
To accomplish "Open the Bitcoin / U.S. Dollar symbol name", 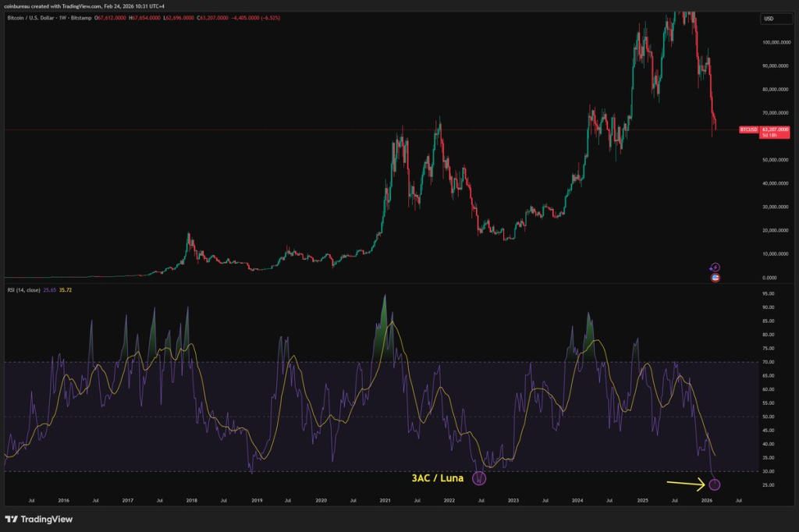I will coord(29,17).
